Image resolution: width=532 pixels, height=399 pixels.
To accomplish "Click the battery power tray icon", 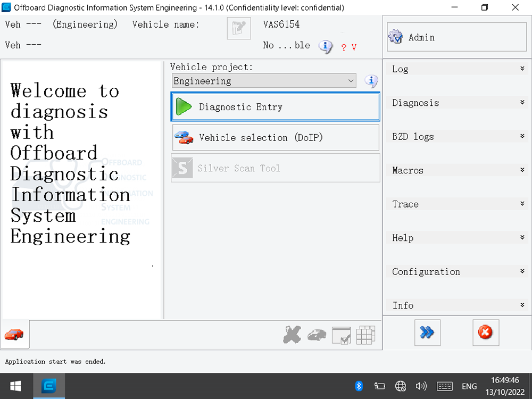I will (380, 386).
